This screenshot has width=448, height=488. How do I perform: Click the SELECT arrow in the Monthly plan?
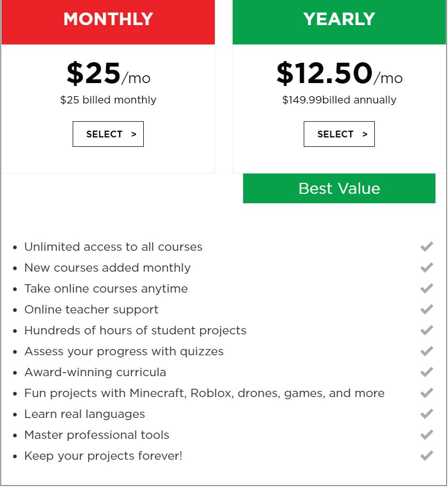(x=108, y=134)
